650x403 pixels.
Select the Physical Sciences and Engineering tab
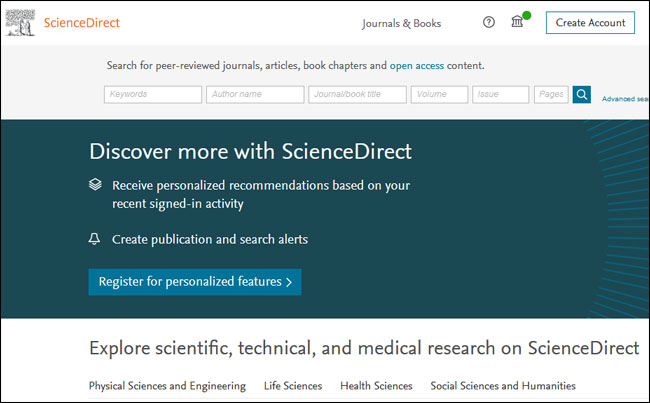pos(167,386)
